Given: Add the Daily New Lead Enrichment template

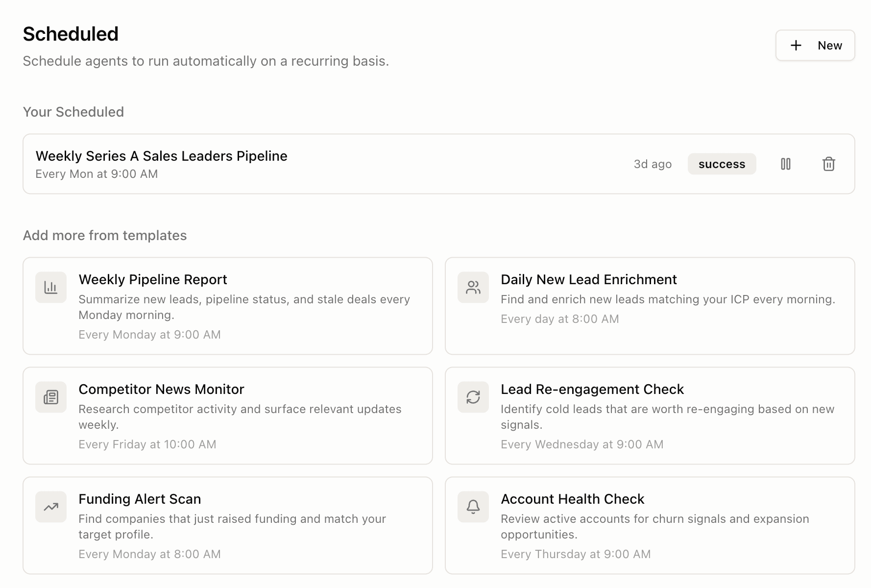Looking at the screenshot, I should [x=650, y=306].
